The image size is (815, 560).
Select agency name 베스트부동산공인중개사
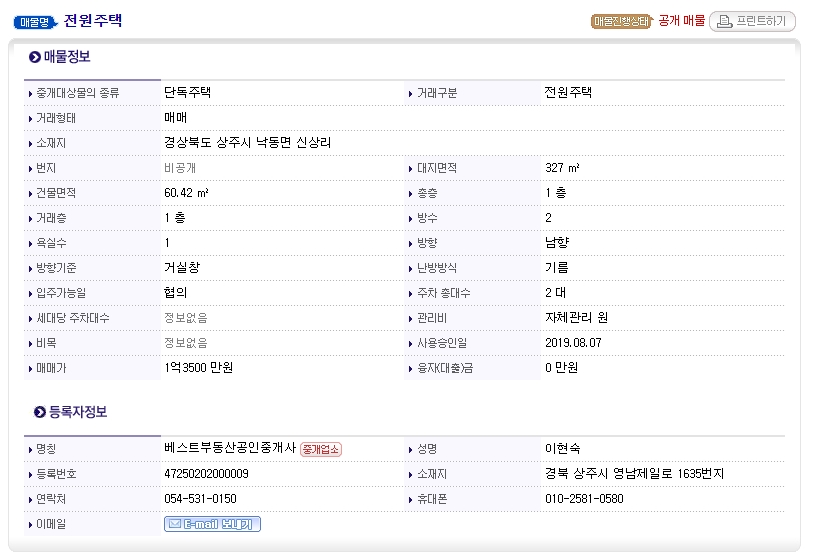point(230,448)
